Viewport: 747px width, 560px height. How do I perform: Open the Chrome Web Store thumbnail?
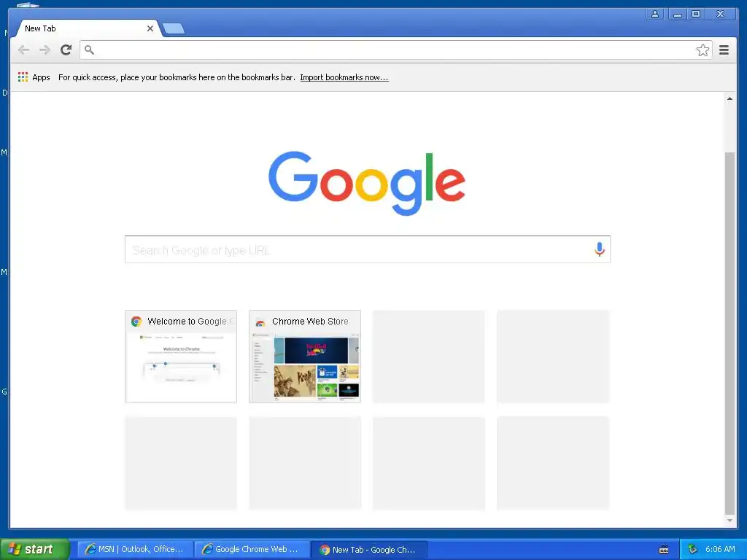click(305, 357)
